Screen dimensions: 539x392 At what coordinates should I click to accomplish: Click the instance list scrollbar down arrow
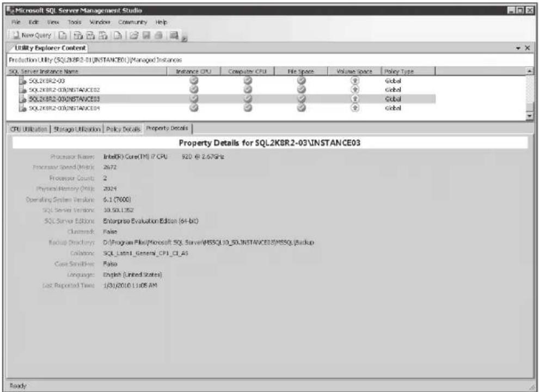pos(530,116)
